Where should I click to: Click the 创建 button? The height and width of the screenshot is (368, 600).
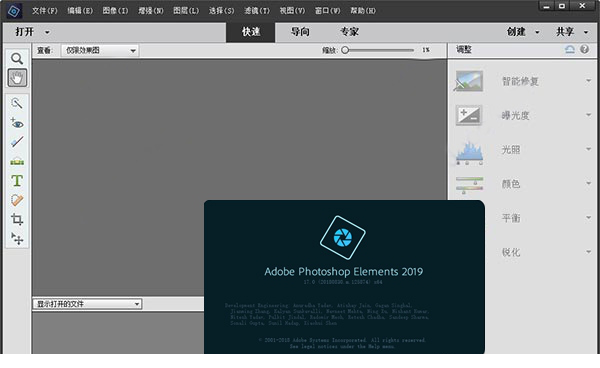pos(516,32)
